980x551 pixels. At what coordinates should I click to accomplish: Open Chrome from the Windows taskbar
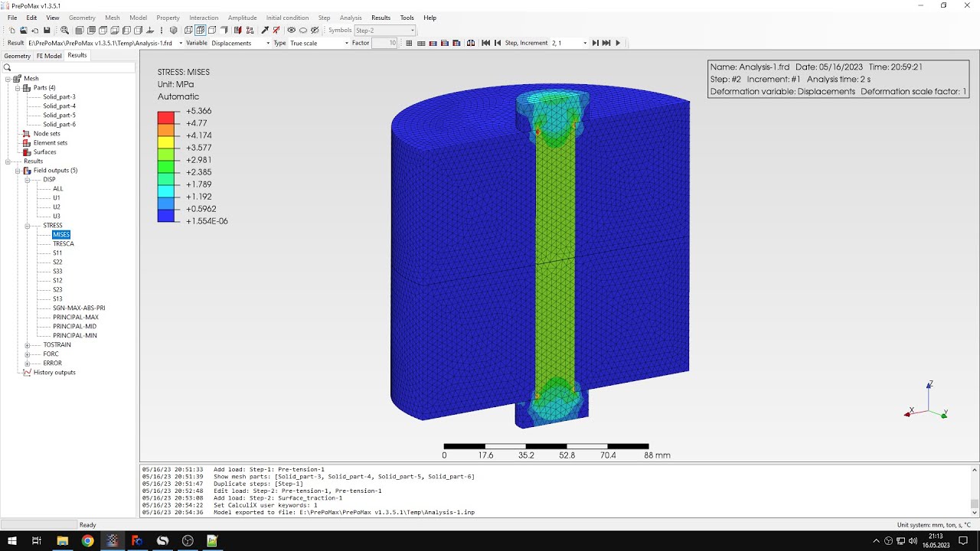coord(87,541)
